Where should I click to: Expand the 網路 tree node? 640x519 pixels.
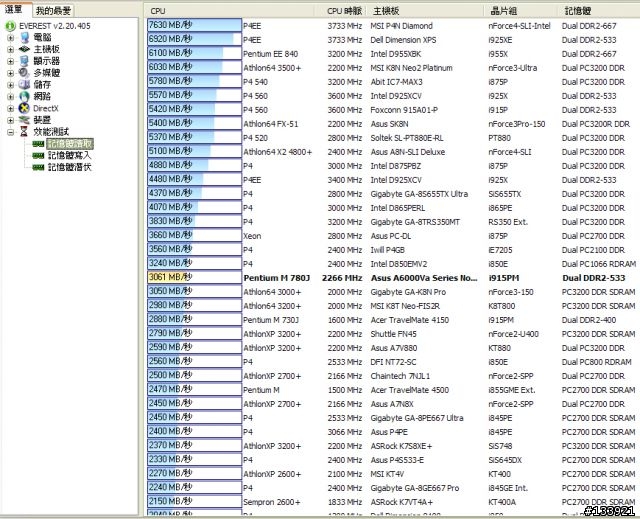(x=10, y=97)
